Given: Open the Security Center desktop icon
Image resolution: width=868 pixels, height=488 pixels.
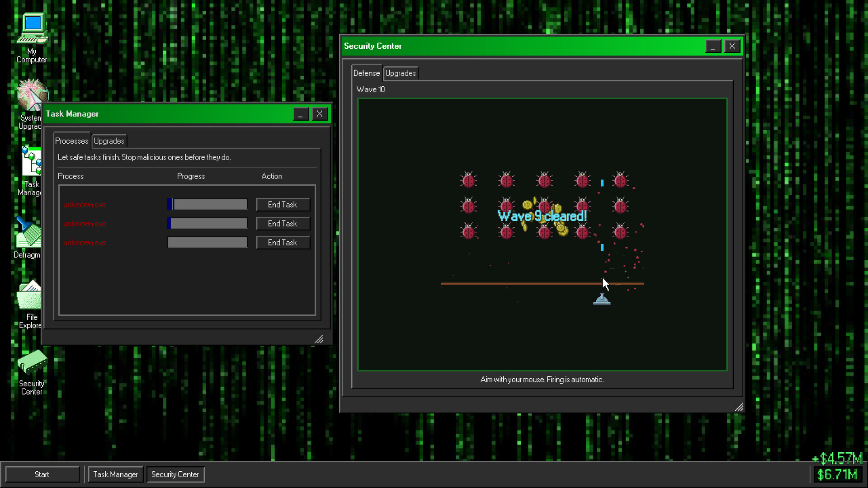Looking at the screenshot, I should (32, 372).
